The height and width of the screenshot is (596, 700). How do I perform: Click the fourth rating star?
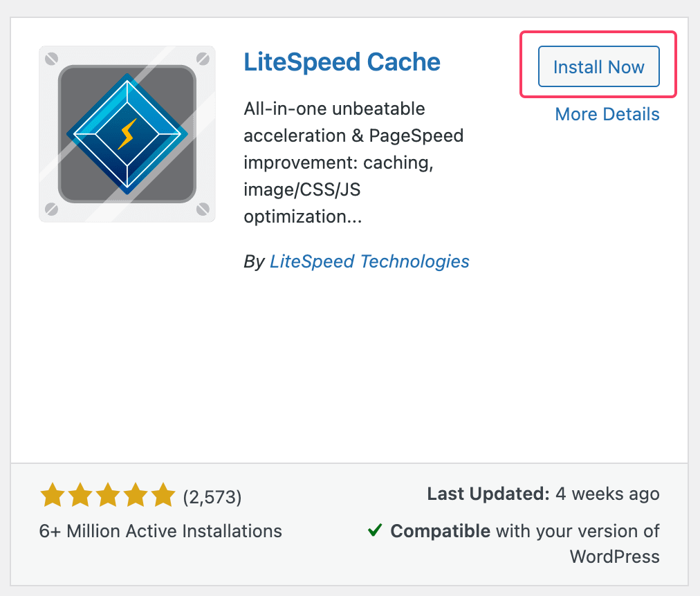(x=136, y=496)
